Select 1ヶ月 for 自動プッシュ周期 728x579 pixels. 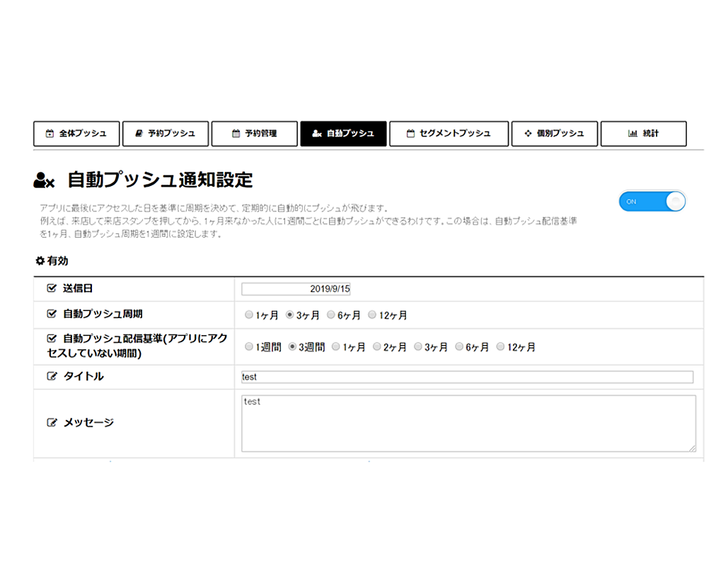(249, 315)
